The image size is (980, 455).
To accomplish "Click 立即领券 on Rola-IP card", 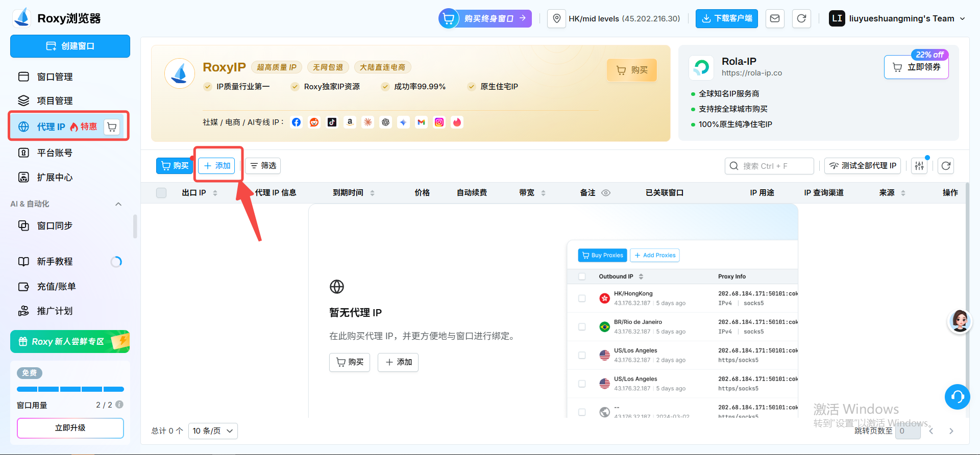I will tap(916, 67).
